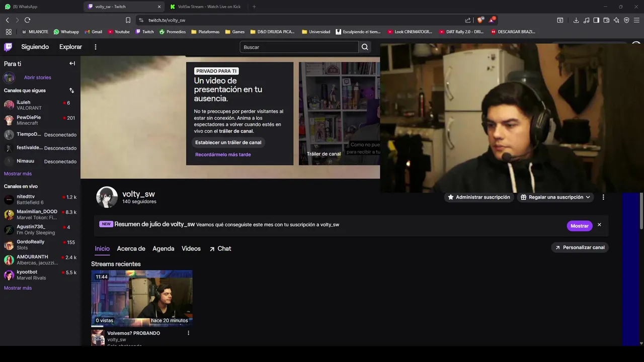
Task: Open the Gmail bookmark
Action: point(93,32)
